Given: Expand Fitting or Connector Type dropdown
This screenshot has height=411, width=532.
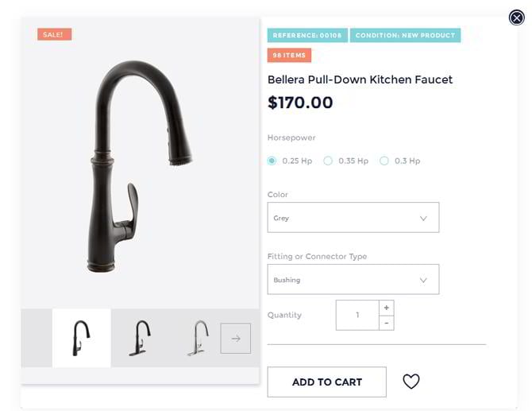Looking at the screenshot, I should (353, 279).
